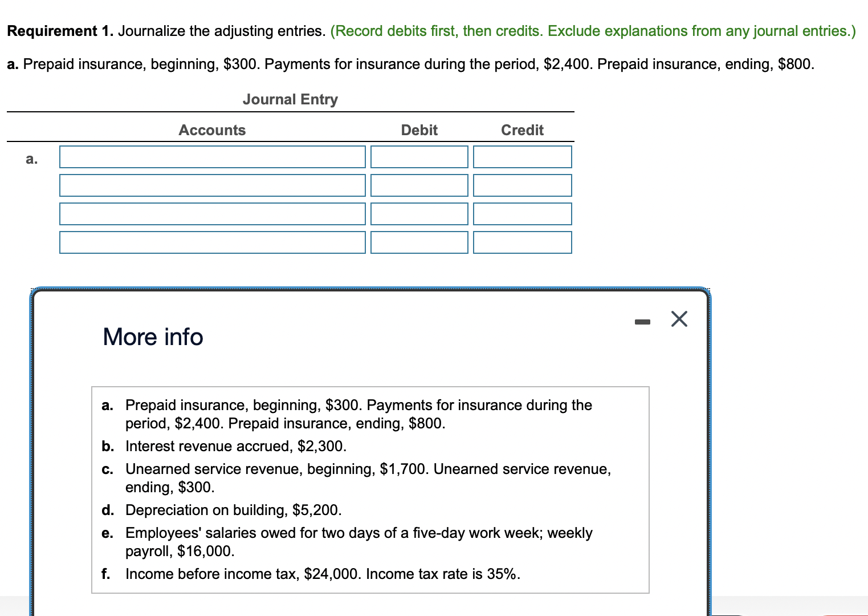Image resolution: width=868 pixels, height=616 pixels.
Task: Click the fourth Credit amount field
Action: tap(522, 242)
